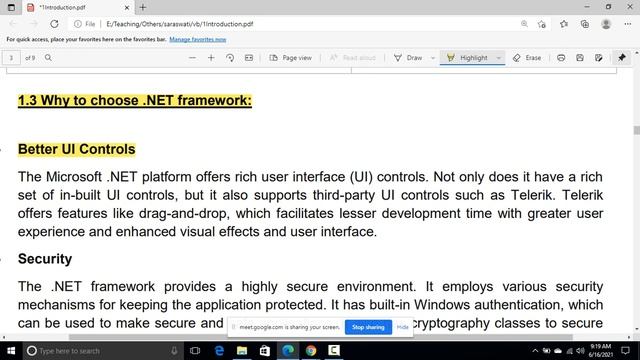Image resolution: width=640 pixels, height=360 pixels.
Task: Open File Explorer from the taskbar
Action: point(242,351)
